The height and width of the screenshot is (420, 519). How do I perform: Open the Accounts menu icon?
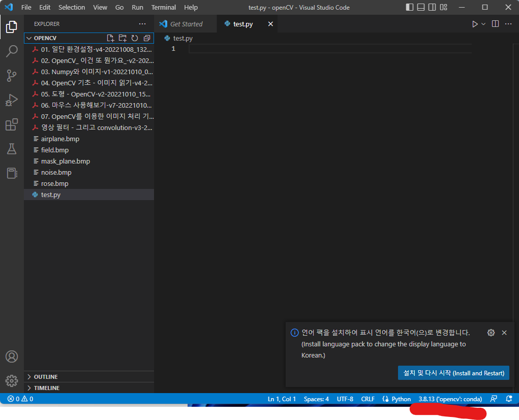click(x=12, y=357)
